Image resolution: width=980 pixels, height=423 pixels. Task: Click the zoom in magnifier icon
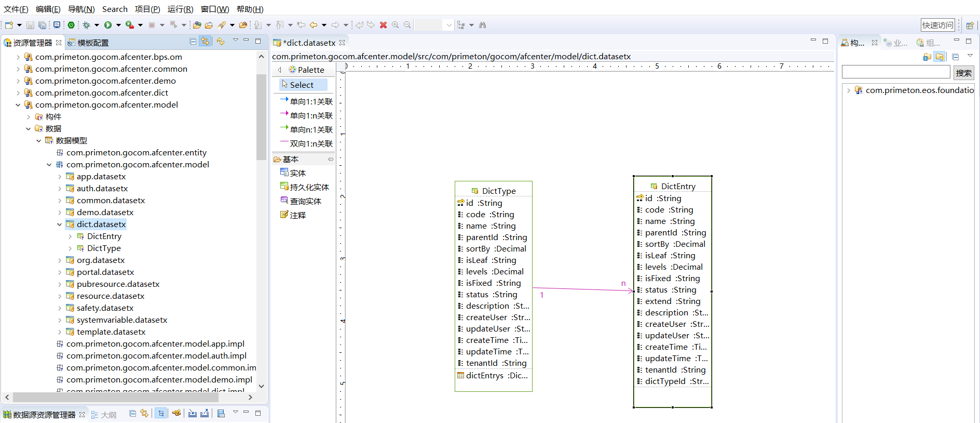396,25
